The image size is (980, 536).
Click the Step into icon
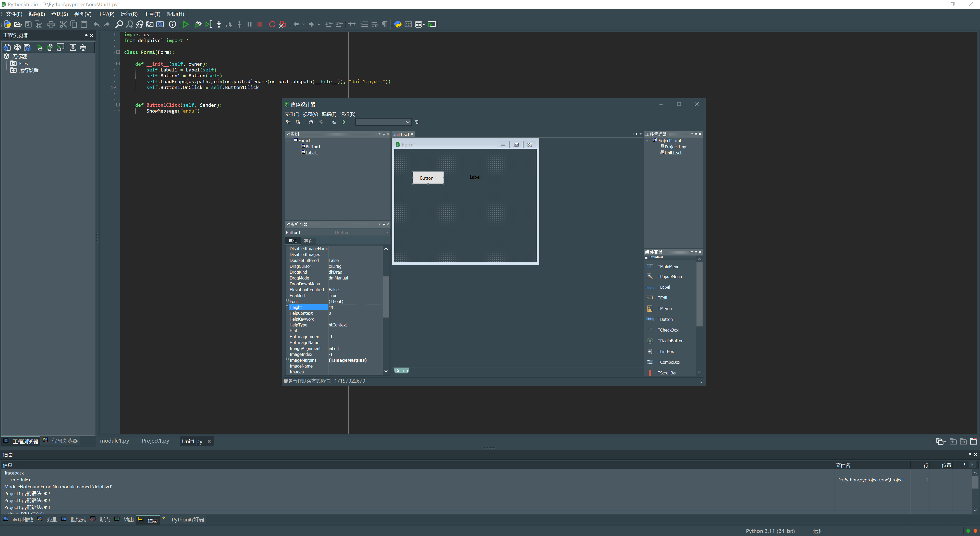point(219,24)
